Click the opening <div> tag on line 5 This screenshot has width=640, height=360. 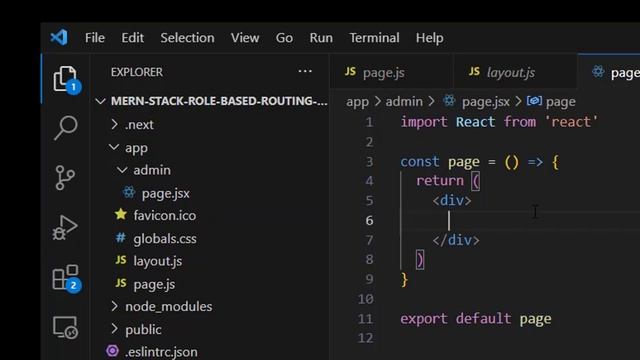point(452,200)
